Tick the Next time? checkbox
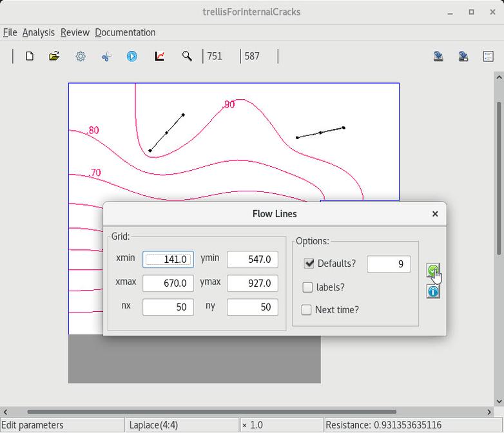This screenshot has width=504, height=433. (x=307, y=310)
